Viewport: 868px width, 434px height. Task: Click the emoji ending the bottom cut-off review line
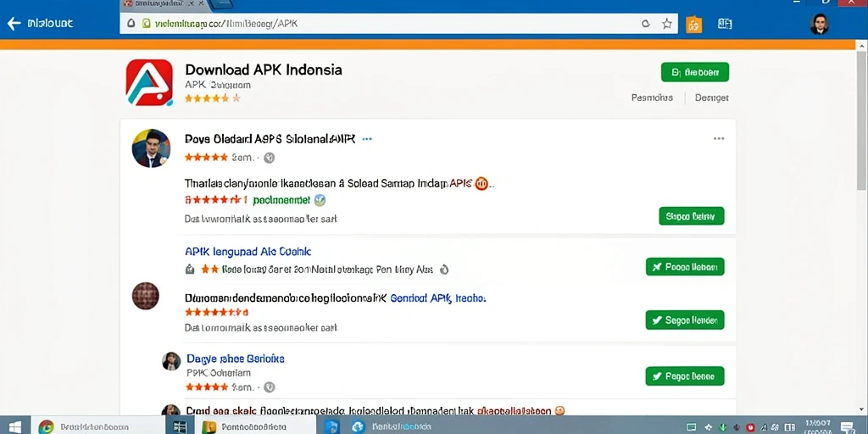coord(560,411)
